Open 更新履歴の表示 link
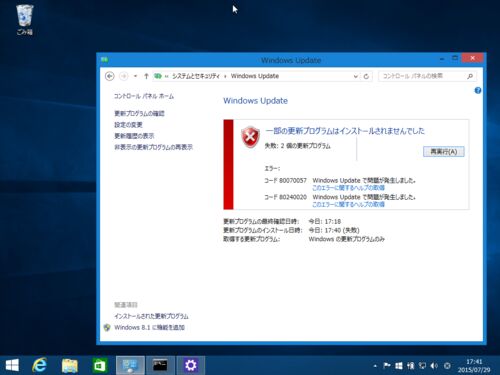 tap(134, 136)
